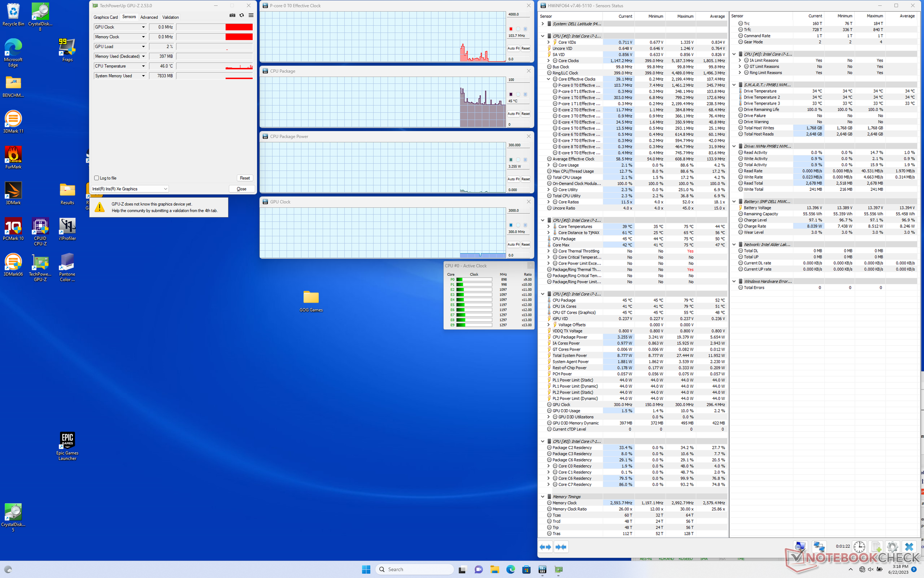Click HWiNFO log file add icon

coord(876,547)
